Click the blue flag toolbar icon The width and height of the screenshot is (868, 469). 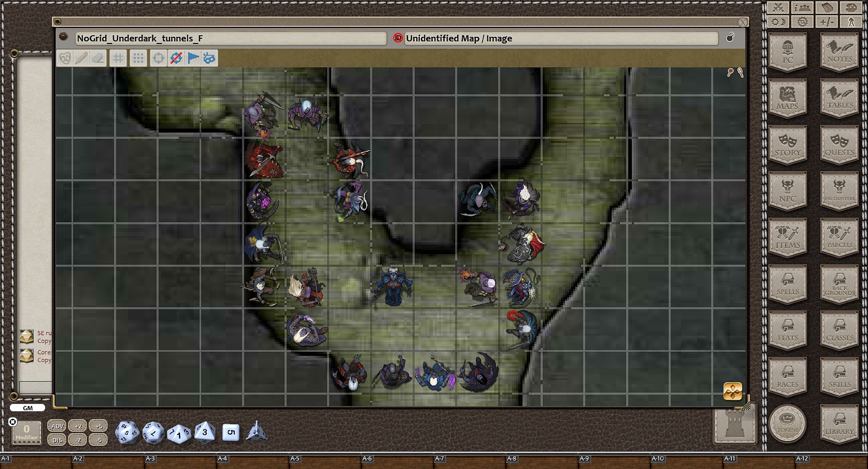point(193,58)
